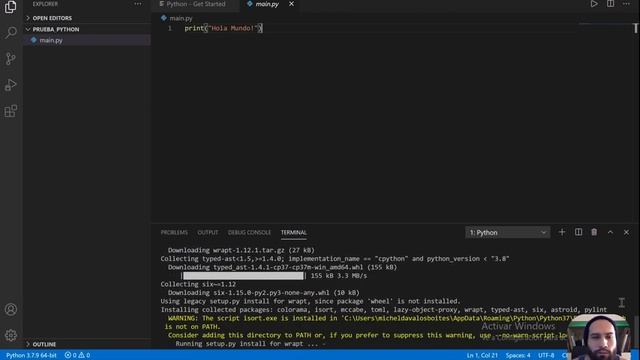Split the terminal pane

point(578,232)
